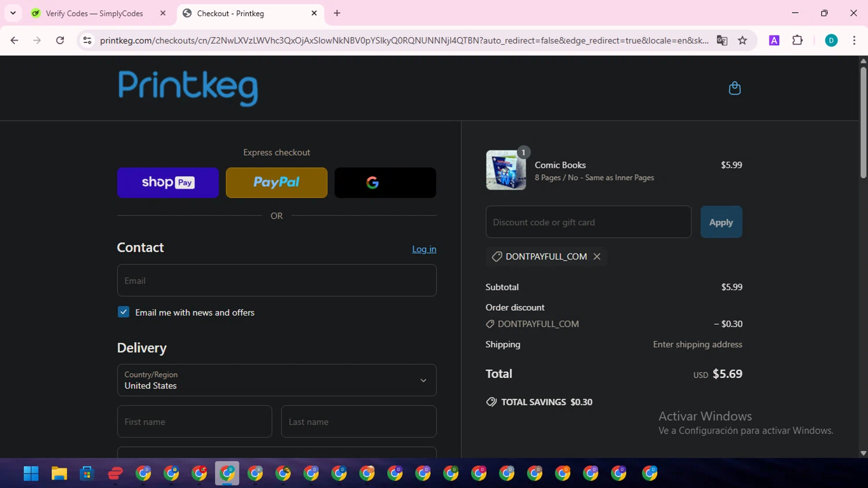Open File Explorer from the taskbar
This screenshot has height=488, width=868.
(59, 474)
